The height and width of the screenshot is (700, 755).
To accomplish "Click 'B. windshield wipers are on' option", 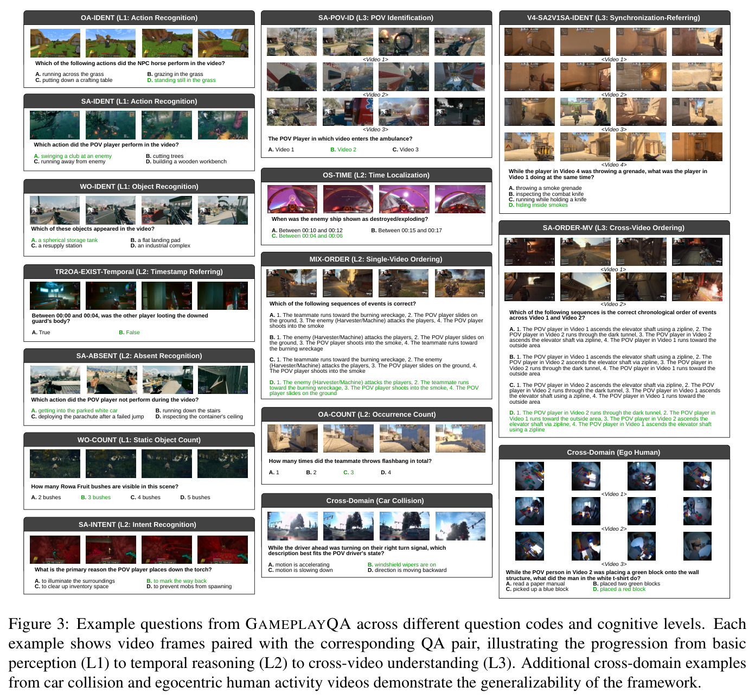I will 401,565.
